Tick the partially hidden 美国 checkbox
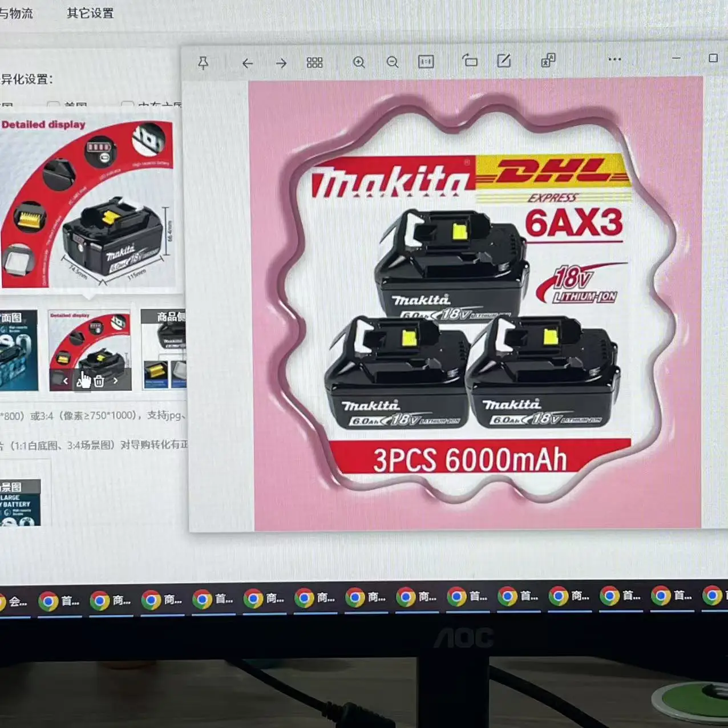Screen dimensions: 728x728 tap(54, 106)
